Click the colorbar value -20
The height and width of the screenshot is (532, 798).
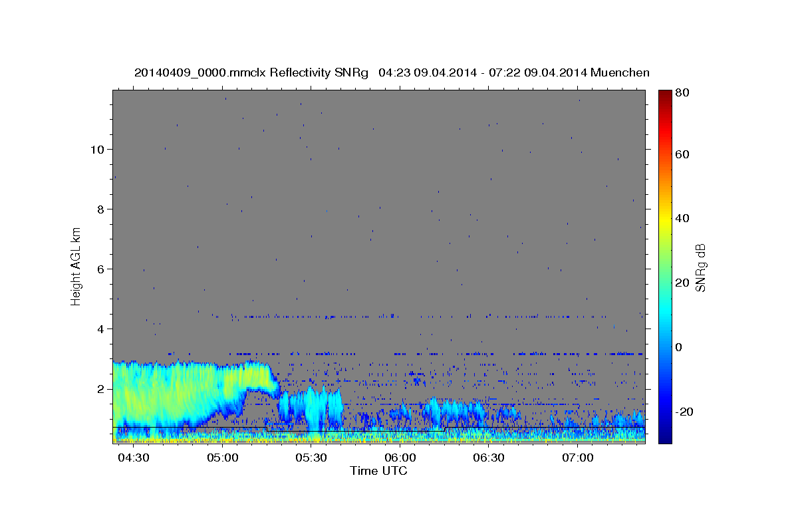point(686,412)
